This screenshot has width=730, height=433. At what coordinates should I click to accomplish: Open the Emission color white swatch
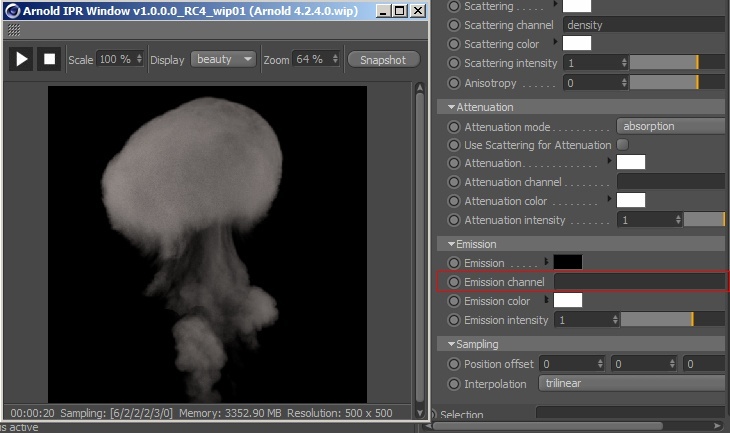coord(568,300)
